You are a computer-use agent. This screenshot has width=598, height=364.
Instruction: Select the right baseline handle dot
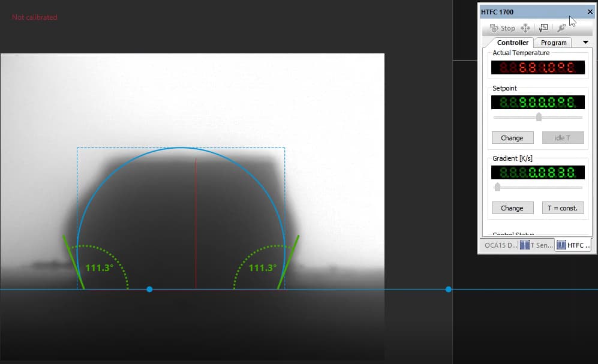click(x=449, y=289)
